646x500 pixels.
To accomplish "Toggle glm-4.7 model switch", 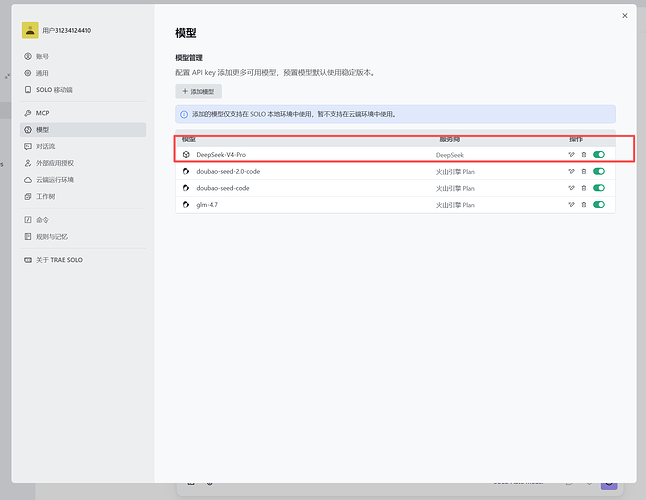I will tap(599, 205).
